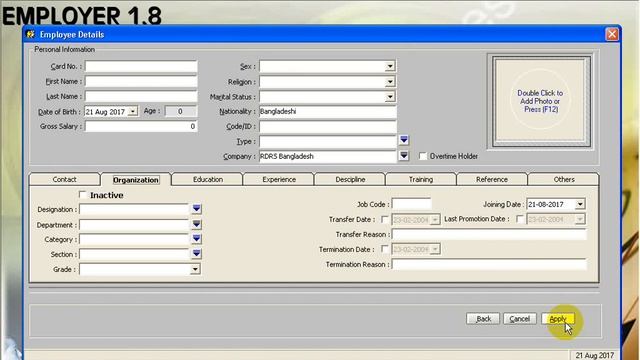Click the Category text field
This screenshot has width=640, height=360.
[134, 239]
